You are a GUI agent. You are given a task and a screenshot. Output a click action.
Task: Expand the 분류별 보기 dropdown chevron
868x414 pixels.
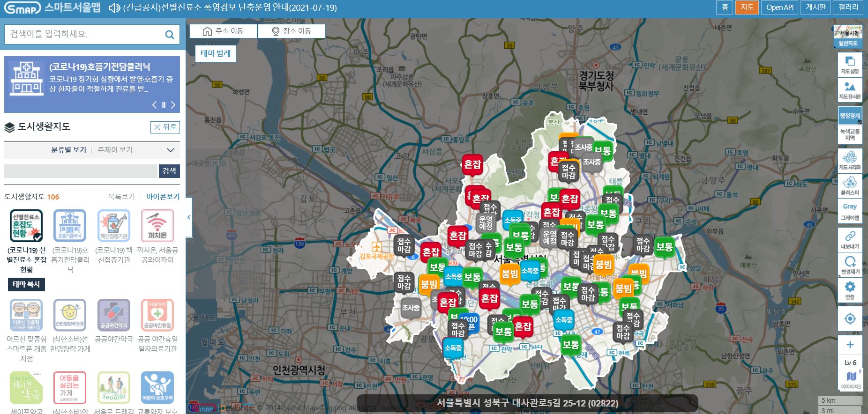pos(171,150)
